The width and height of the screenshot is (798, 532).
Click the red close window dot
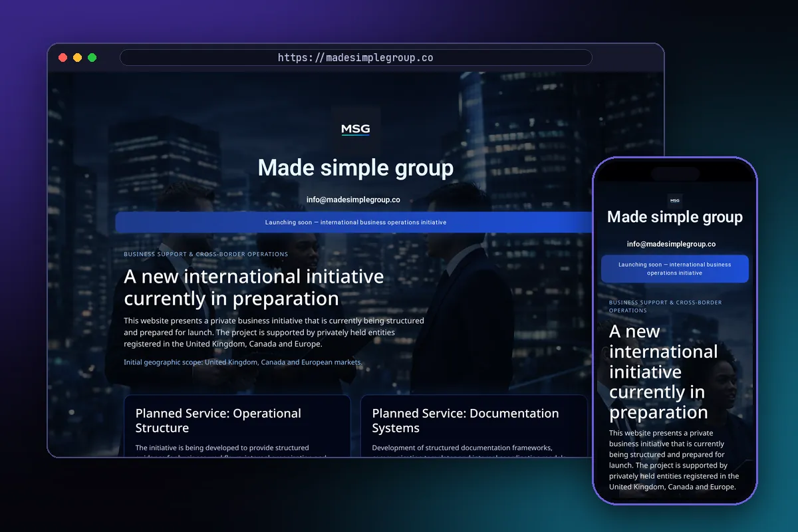(x=63, y=58)
